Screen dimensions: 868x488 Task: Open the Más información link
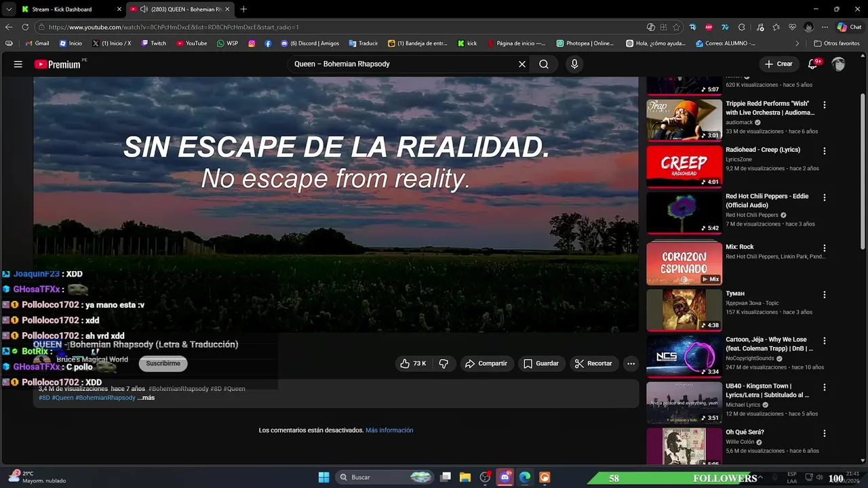[389, 430]
